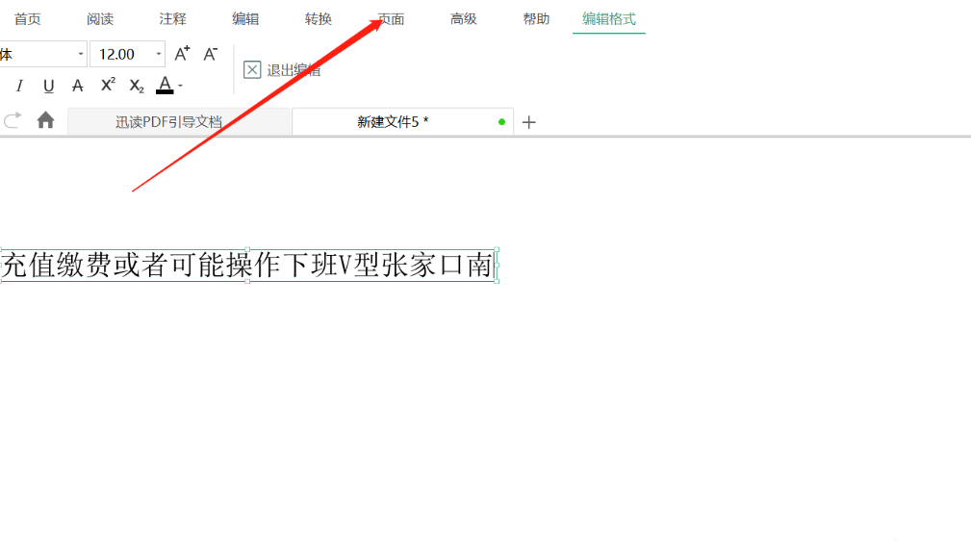Open the font family dropdown
Image resolution: width=971 pixels, height=560 pixels.
click(80, 54)
